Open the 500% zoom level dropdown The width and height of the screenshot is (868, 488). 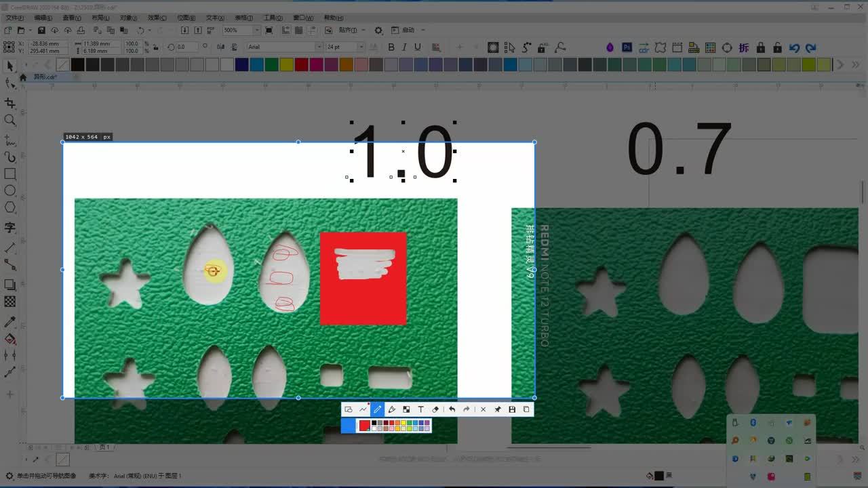point(256,30)
